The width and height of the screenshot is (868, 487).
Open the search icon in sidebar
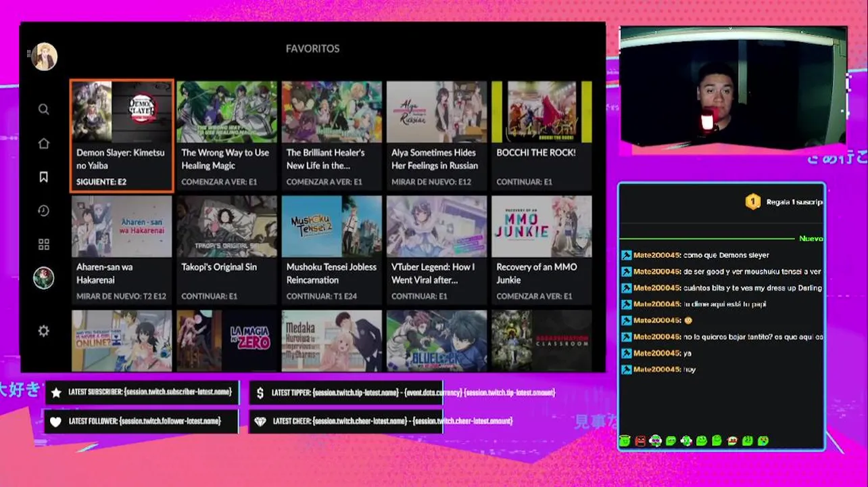click(x=44, y=110)
